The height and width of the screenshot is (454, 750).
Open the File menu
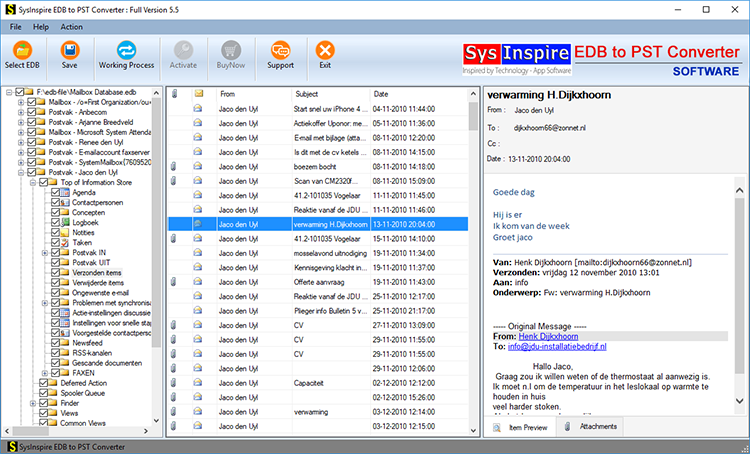[x=16, y=27]
